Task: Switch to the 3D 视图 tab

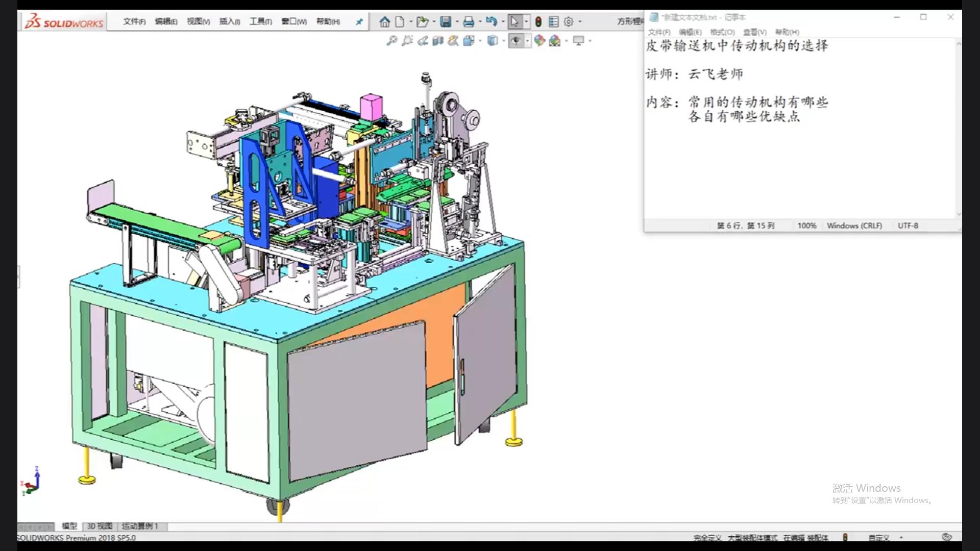Action: 100,526
